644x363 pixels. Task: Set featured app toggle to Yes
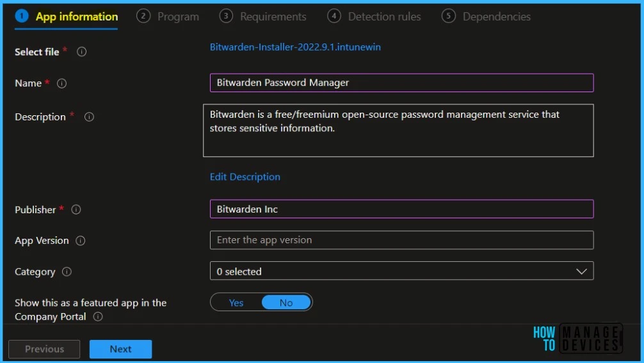coord(236,303)
